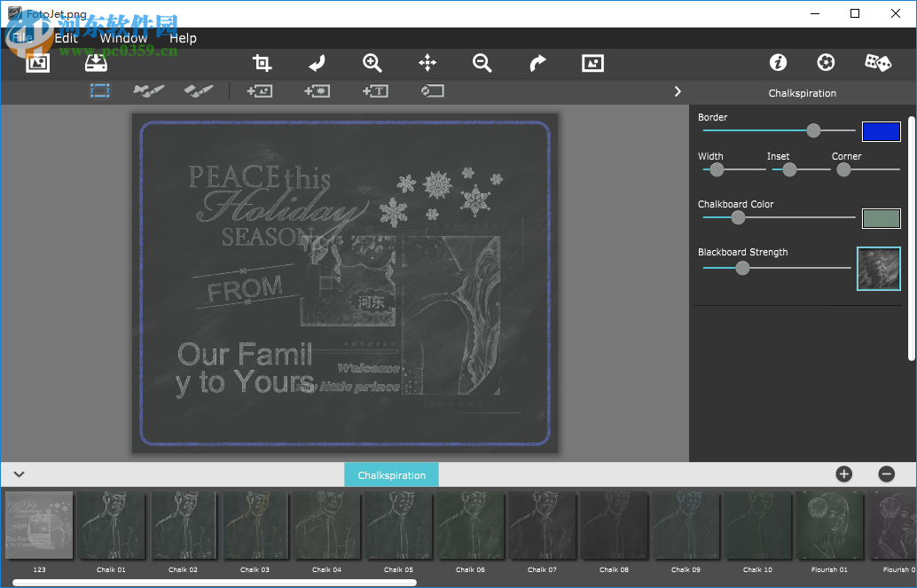Image resolution: width=917 pixels, height=588 pixels.
Task: Toggle the Add Shape tool
Action: (432, 90)
